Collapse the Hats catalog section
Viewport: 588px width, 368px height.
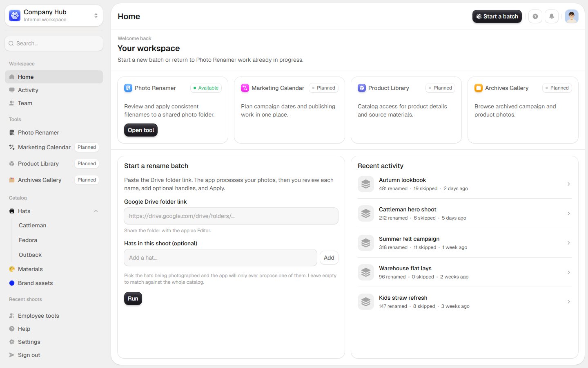click(96, 211)
